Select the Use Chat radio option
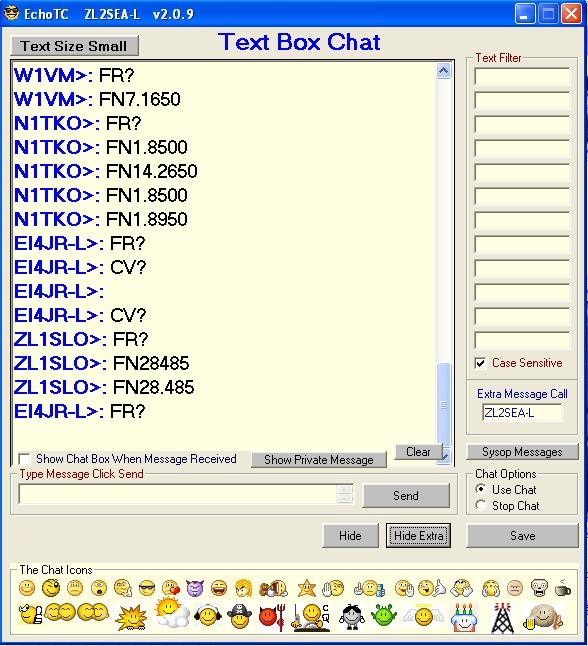 [480, 489]
